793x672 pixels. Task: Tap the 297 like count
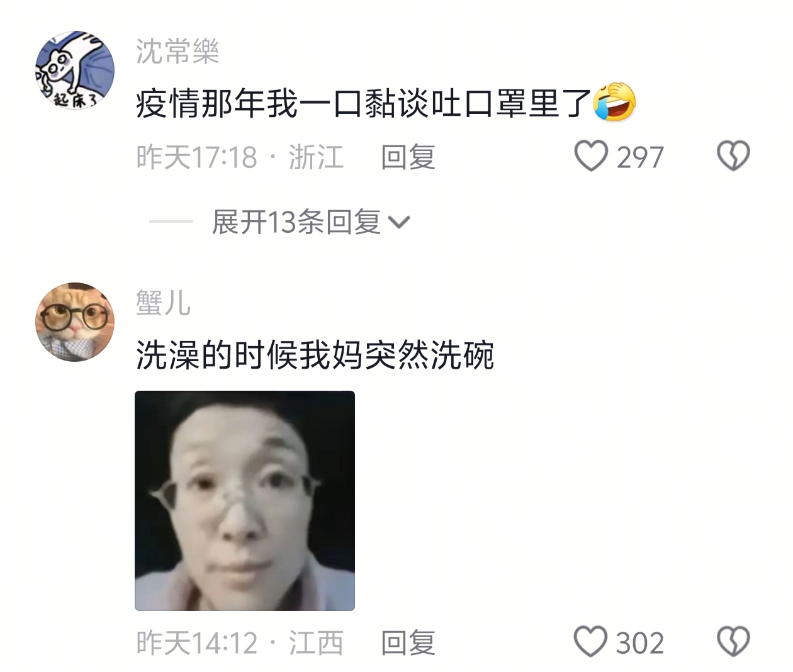point(640,157)
